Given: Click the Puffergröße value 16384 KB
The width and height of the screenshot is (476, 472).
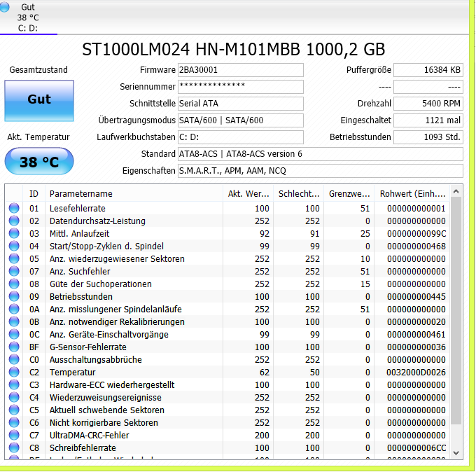Looking at the screenshot, I should [x=428, y=70].
